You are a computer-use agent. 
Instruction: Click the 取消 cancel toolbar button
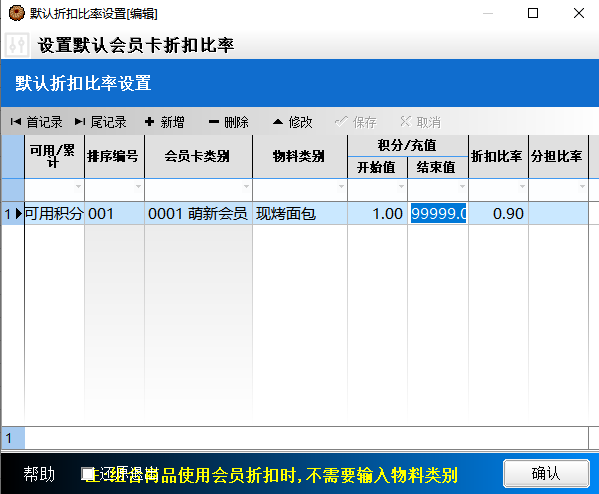pos(420,122)
